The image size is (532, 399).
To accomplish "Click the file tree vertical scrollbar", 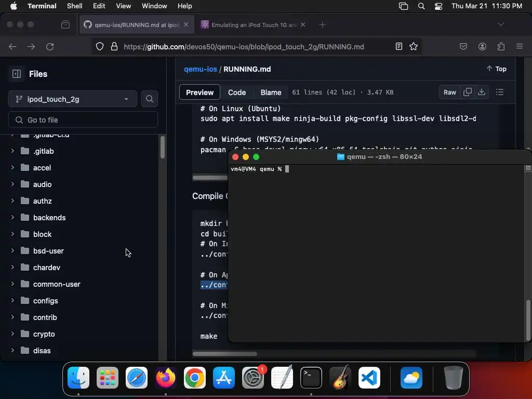I will (x=163, y=147).
